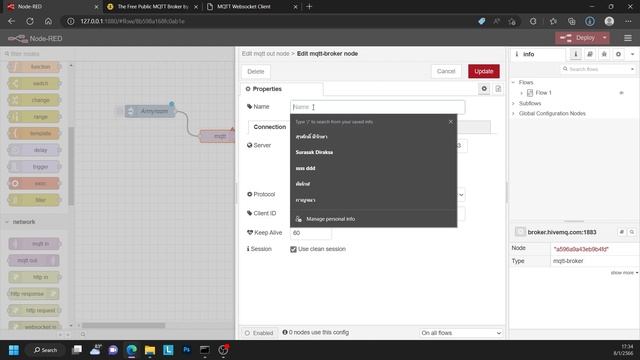Focus the Keep Alive value field
Image resolution: width=640 pixels, height=360 pixels.
click(311, 233)
